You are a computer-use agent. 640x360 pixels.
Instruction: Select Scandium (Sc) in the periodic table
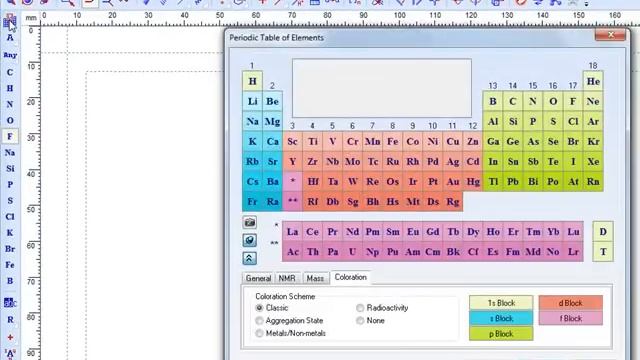[292, 142]
